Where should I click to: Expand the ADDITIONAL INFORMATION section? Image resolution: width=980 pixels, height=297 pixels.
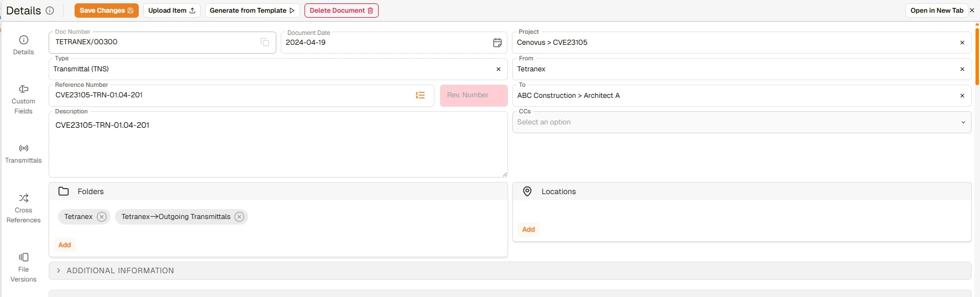point(510,270)
